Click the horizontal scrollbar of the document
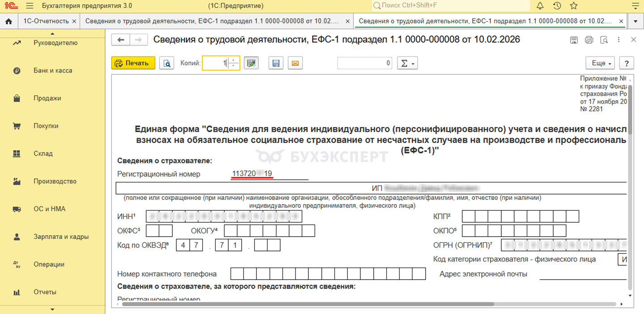The width and height of the screenshot is (644, 314). 313,304
